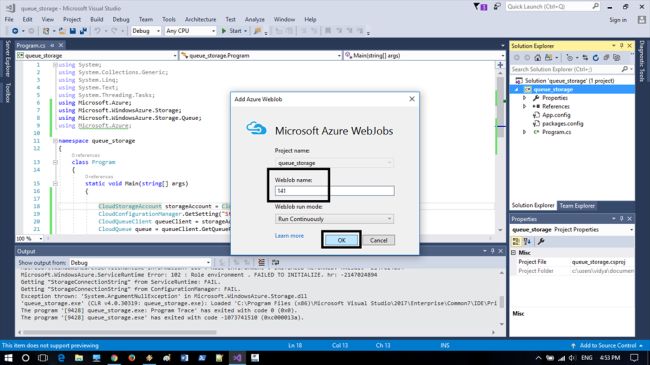Screen dimensions: 650x365
Task: Open the Debug menu
Action: click(x=121, y=19)
